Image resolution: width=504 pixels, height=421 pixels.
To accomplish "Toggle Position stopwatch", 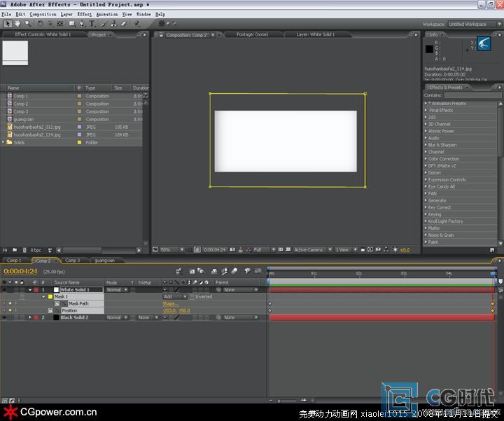I will 50,311.
